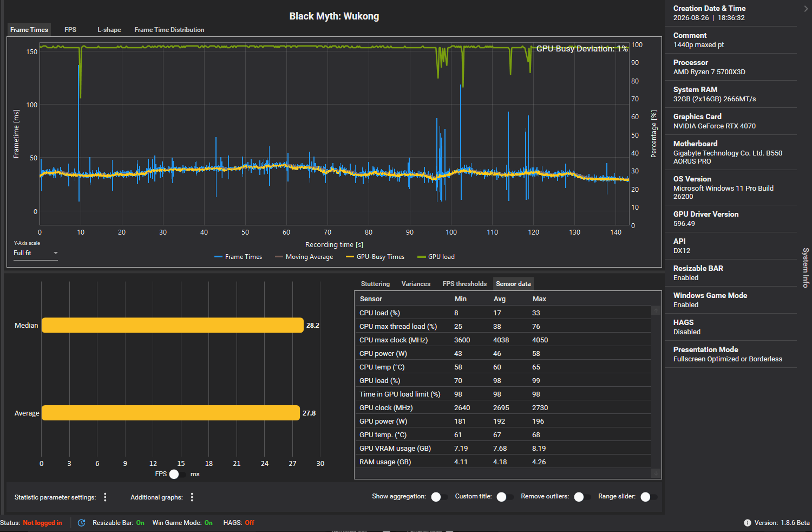Select the GPU power (W) row
The height and width of the screenshot is (532, 812).
[x=503, y=421]
